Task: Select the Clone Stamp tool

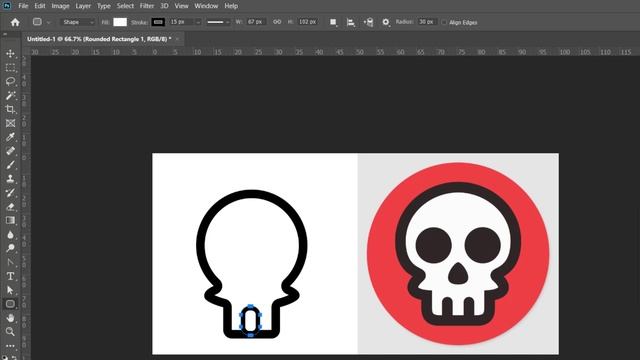Action: pos(10,178)
